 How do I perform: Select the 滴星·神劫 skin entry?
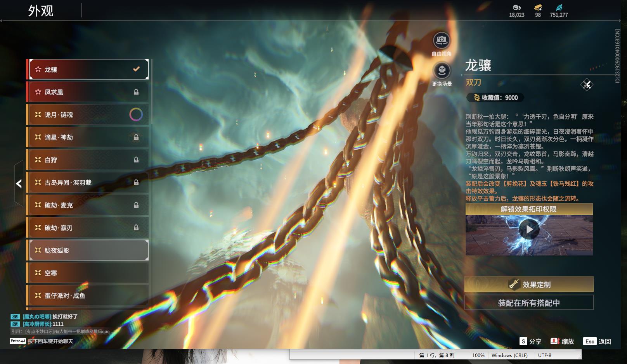pyautogui.click(x=88, y=137)
